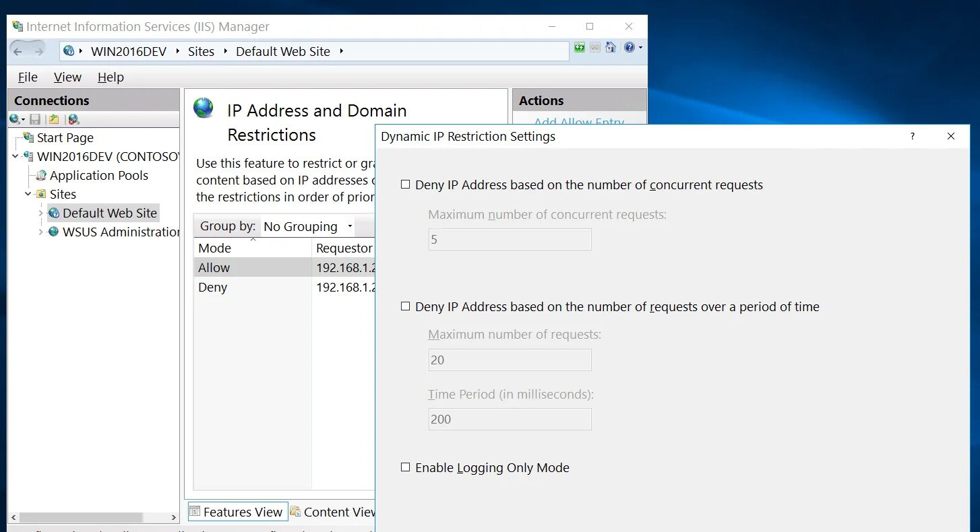Click the Maximum number of concurrent requests field
Screen dimensions: 980x532
tap(510, 240)
